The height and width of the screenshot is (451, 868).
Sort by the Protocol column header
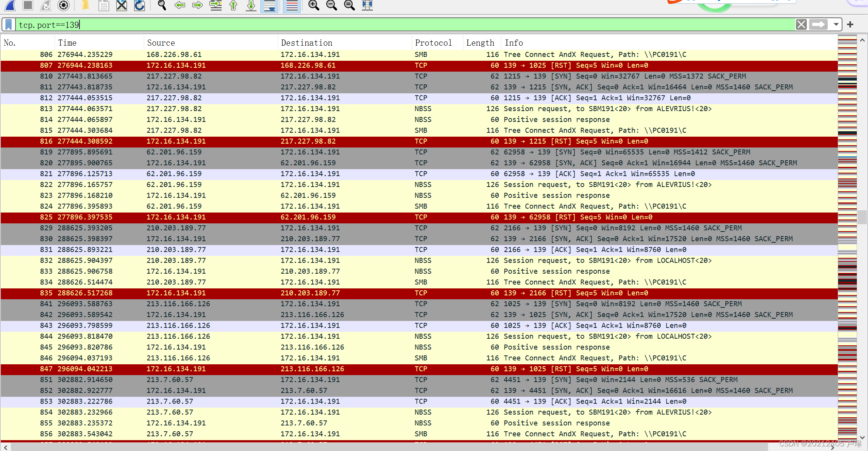[437, 43]
